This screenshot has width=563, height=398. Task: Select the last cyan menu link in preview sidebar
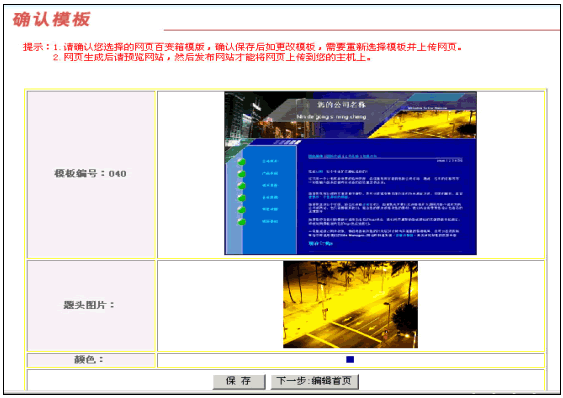(270, 222)
